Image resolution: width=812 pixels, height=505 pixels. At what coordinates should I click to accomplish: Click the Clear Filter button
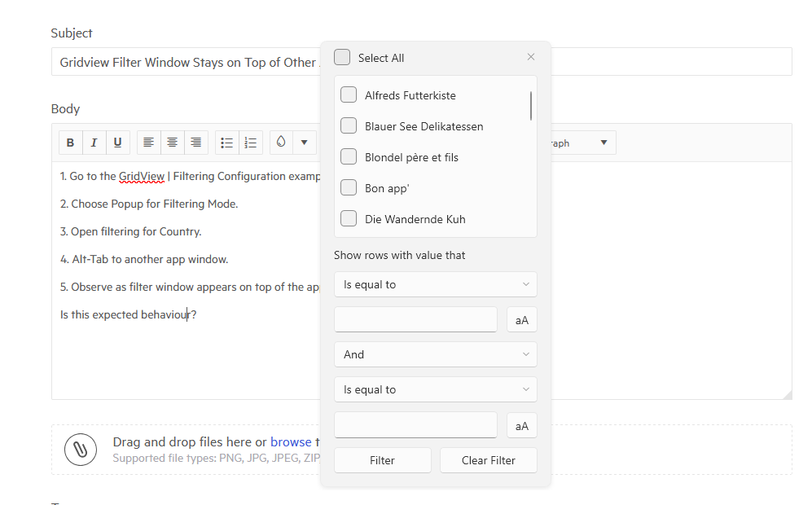click(489, 460)
